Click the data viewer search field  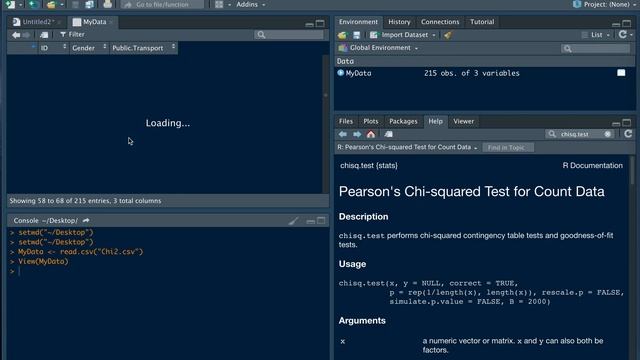pyautogui.click(x=289, y=35)
